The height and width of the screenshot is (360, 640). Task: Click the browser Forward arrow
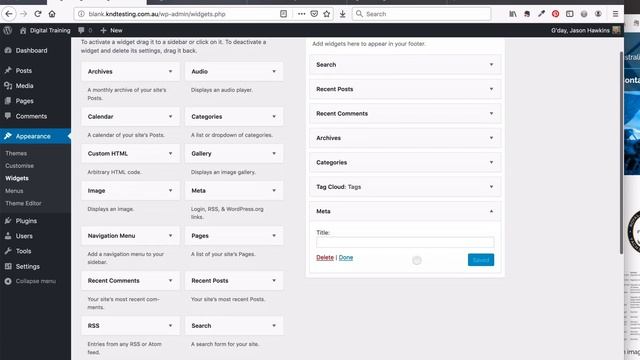(x=23, y=14)
